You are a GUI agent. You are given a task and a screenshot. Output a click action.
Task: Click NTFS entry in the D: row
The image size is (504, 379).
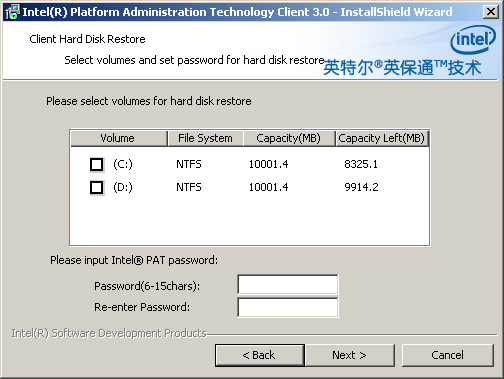click(x=189, y=187)
